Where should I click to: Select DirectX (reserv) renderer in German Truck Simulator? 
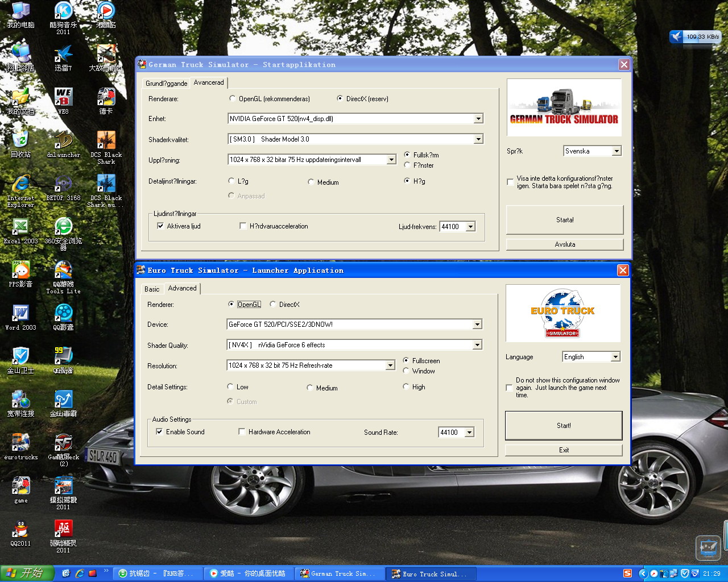363,99
